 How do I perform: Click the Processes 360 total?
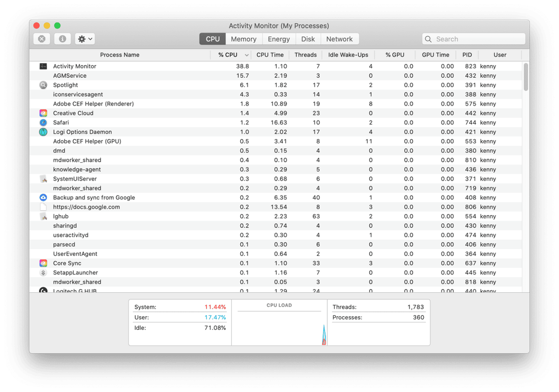click(x=418, y=318)
